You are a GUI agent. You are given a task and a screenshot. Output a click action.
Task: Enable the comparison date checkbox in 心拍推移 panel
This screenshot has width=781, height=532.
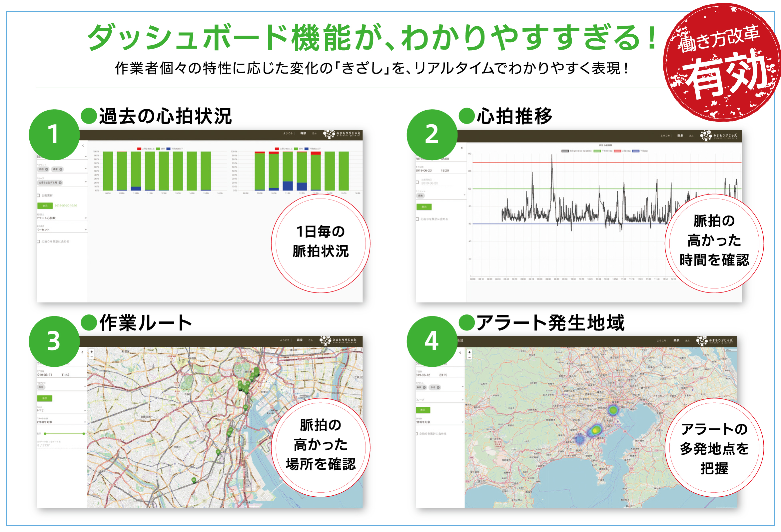pyautogui.click(x=417, y=183)
